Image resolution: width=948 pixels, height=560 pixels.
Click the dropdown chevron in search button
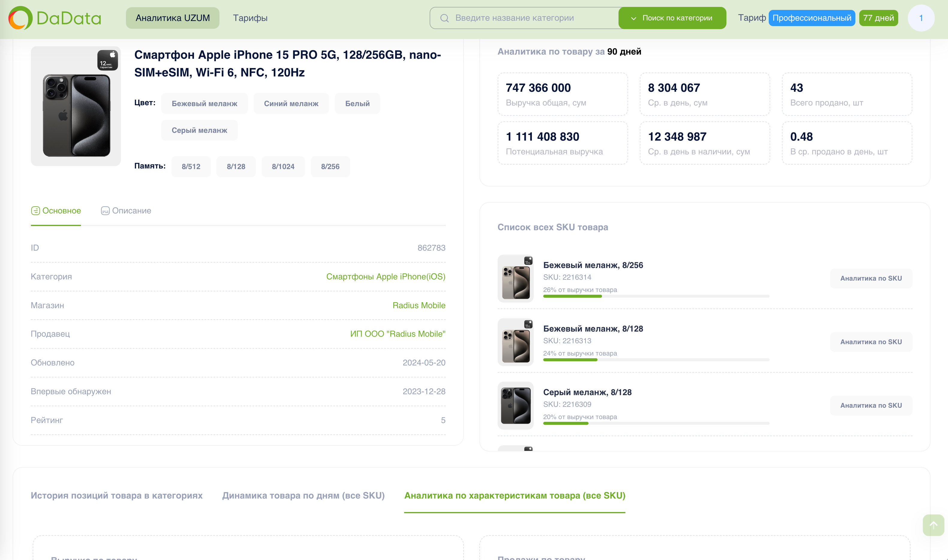click(633, 18)
